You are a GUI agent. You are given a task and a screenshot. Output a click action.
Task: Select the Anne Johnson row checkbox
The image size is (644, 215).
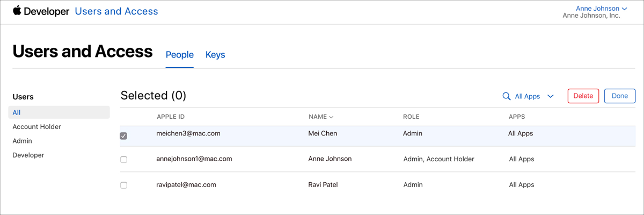tap(123, 160)
